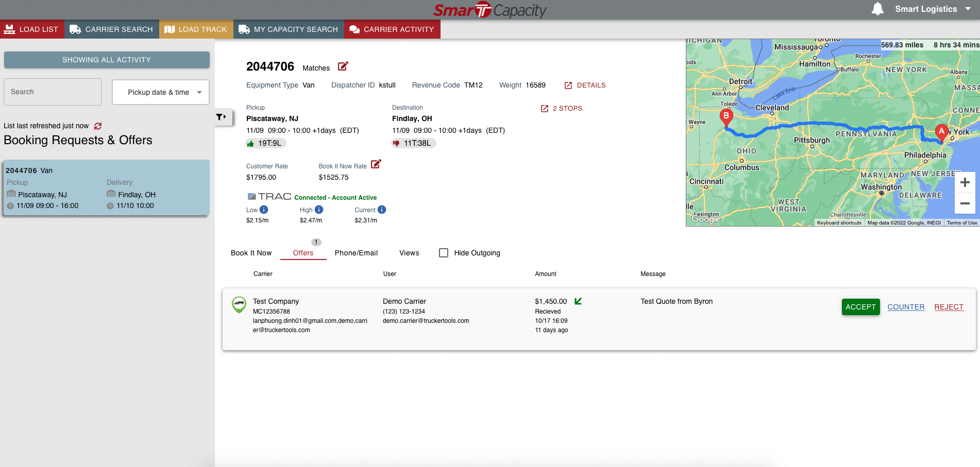Expand Smart Logistics account dropdown arrow

pos(968,9)
